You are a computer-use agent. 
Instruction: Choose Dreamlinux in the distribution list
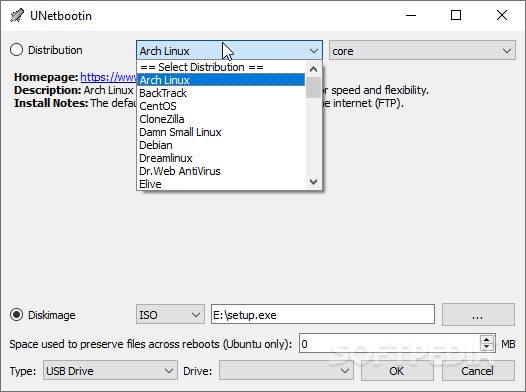click(x=221, y=158)
